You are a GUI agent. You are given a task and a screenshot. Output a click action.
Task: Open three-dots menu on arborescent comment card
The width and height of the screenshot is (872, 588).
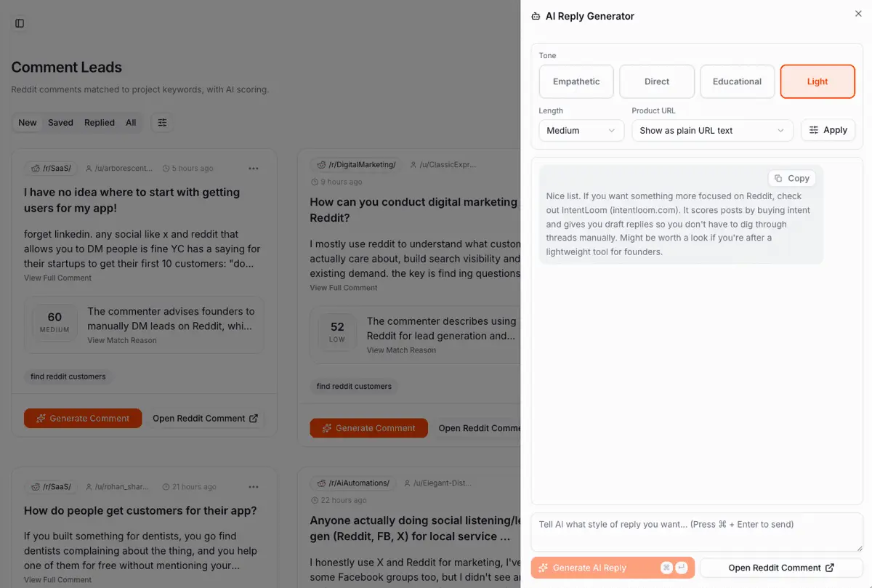tap(253, 169)
